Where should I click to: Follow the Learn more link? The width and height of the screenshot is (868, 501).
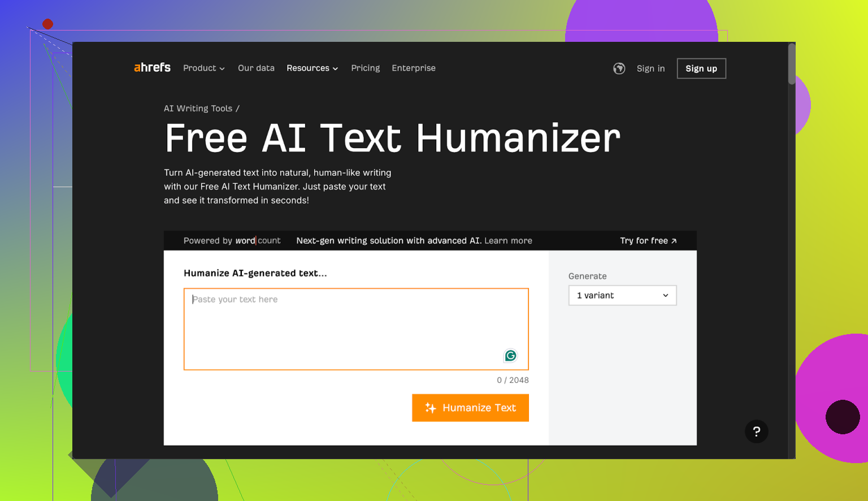coord(508,241)
